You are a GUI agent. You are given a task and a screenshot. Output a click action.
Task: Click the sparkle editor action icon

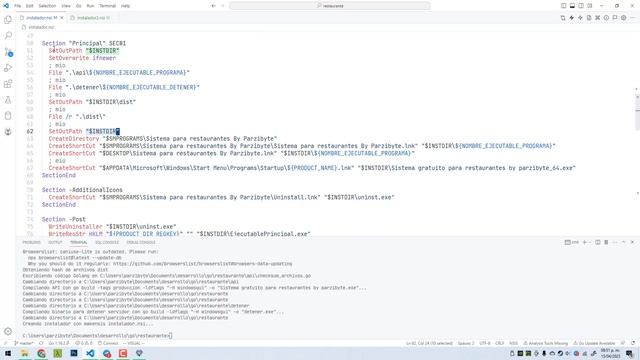[x=580, y=18]
